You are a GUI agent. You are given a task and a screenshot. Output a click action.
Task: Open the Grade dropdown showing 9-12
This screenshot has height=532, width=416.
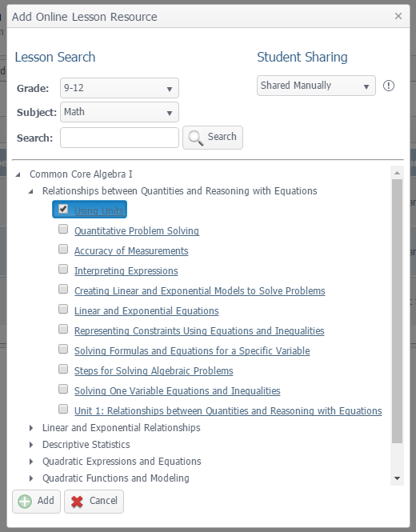pyautogui.click(x=119, y=88)
